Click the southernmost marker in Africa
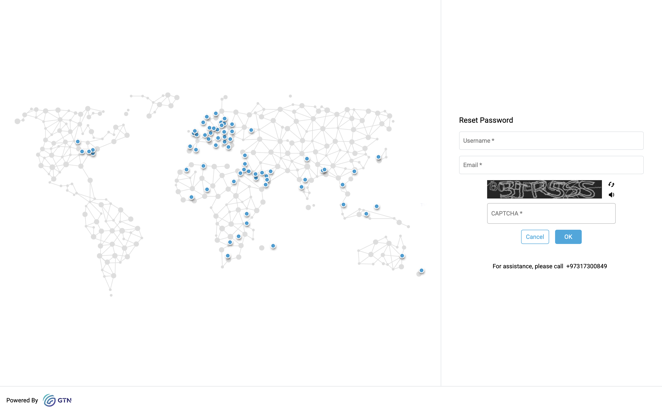 pyautogui.click(x=228, y=257)
